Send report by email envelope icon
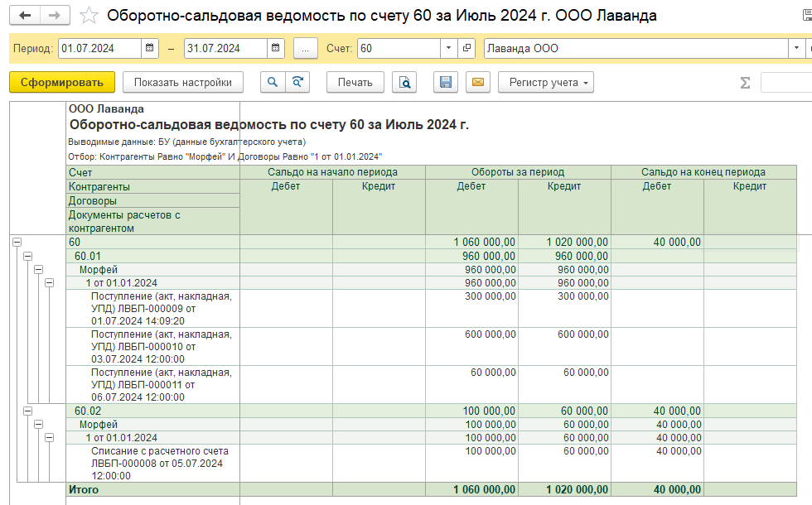 pos(478,82)
